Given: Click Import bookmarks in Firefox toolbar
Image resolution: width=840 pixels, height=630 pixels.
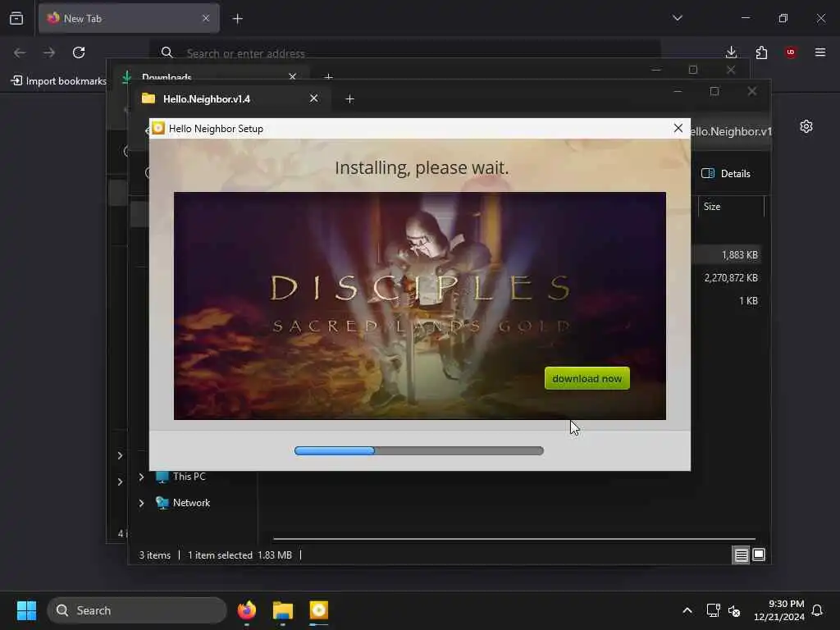Looking at the screenshot, I should [58, 81].
